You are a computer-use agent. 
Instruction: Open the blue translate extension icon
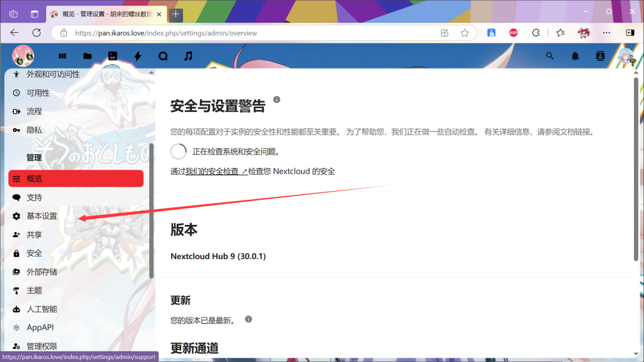(x=491, y=33)
